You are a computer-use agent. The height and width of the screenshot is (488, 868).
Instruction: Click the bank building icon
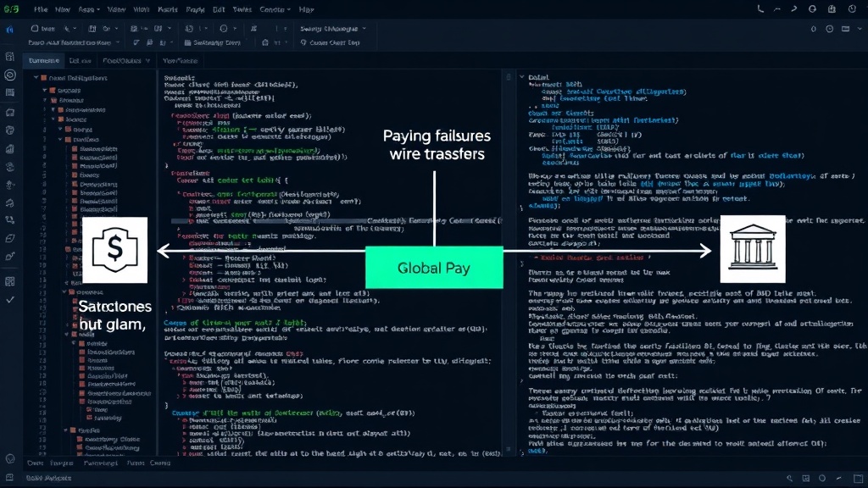point(753,248)
